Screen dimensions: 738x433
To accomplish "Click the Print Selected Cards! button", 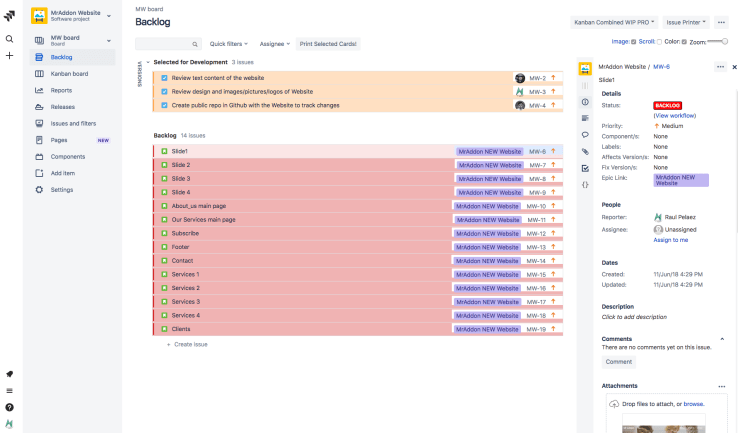I will 328,44.
